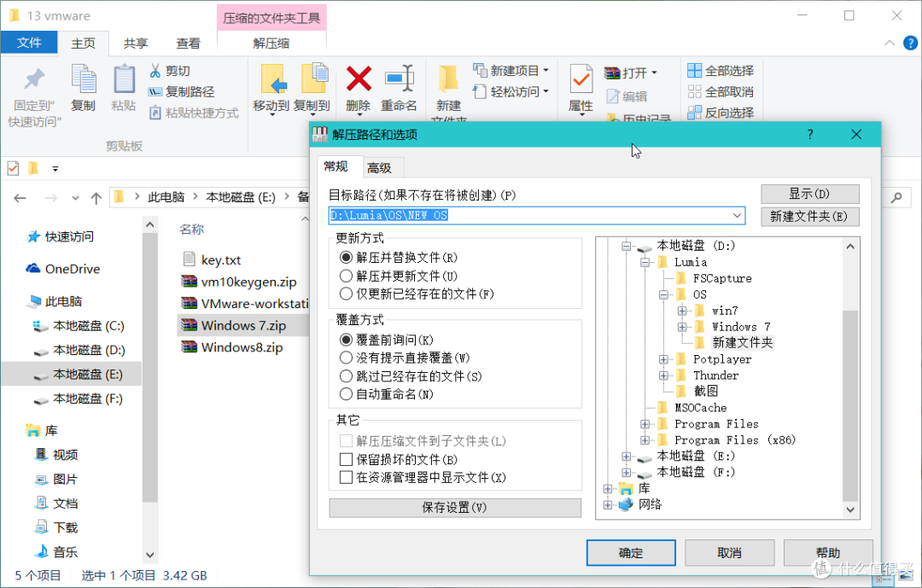Click Select all (全部选择)
922x588 pixels.
click(721, 71)
